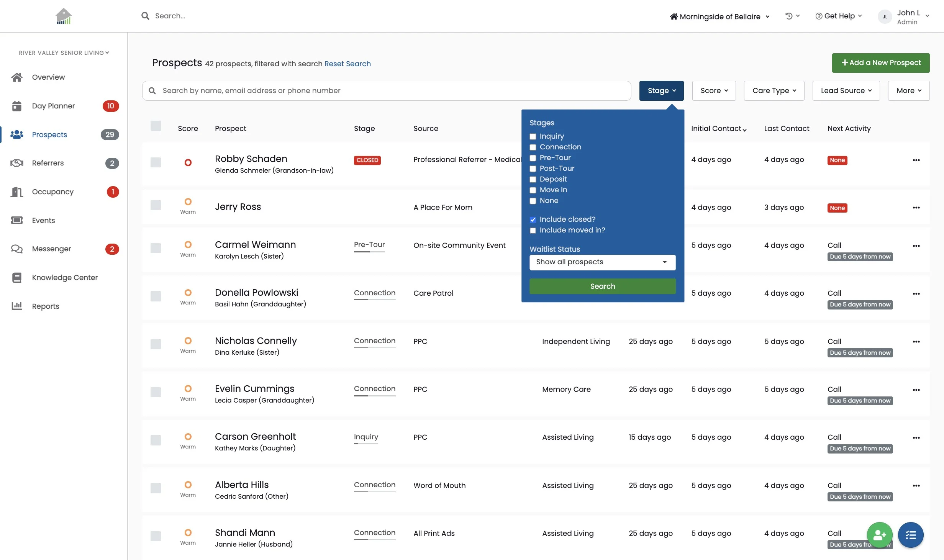Viewport: 944px width, 560px height.
Task: Open the More filters dropdown
Action: pyautogui.click(x=909, y=91)
